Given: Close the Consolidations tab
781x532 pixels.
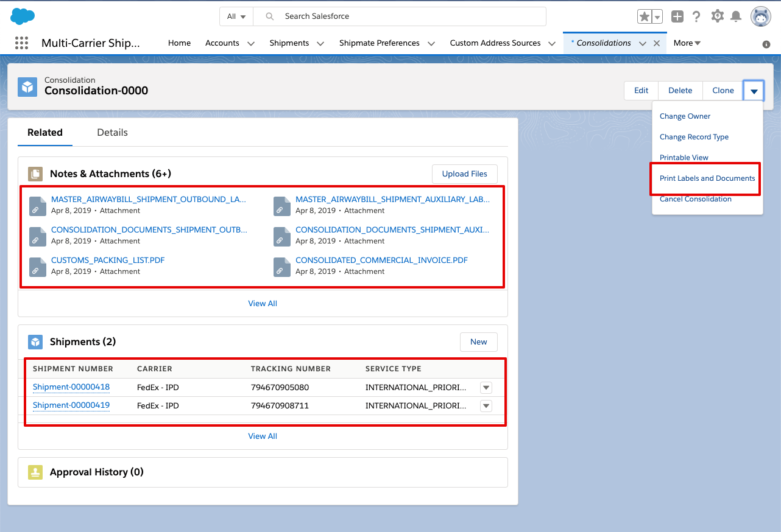Looking at the screenshot, I should [x=657, y=43].
